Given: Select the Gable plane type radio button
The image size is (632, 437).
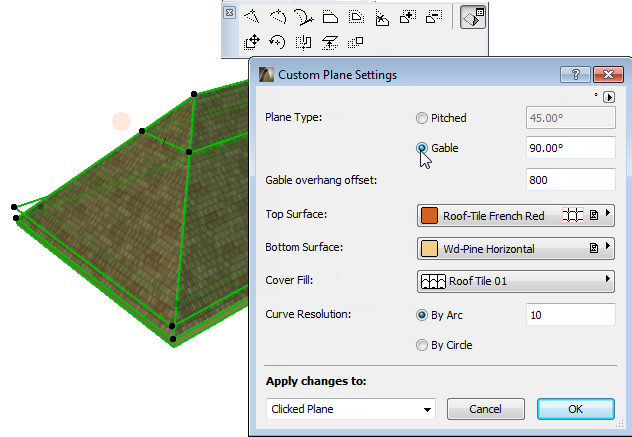Looking at the screenshot, I should click(422, 148).
